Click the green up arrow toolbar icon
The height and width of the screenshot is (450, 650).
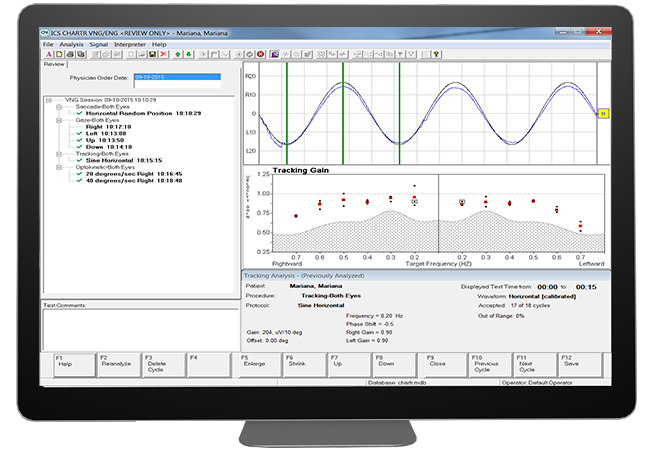coord(176,54)
